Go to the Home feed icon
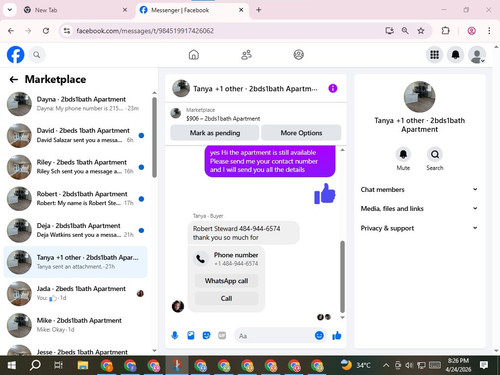The image size is (500, 375). 194,55
